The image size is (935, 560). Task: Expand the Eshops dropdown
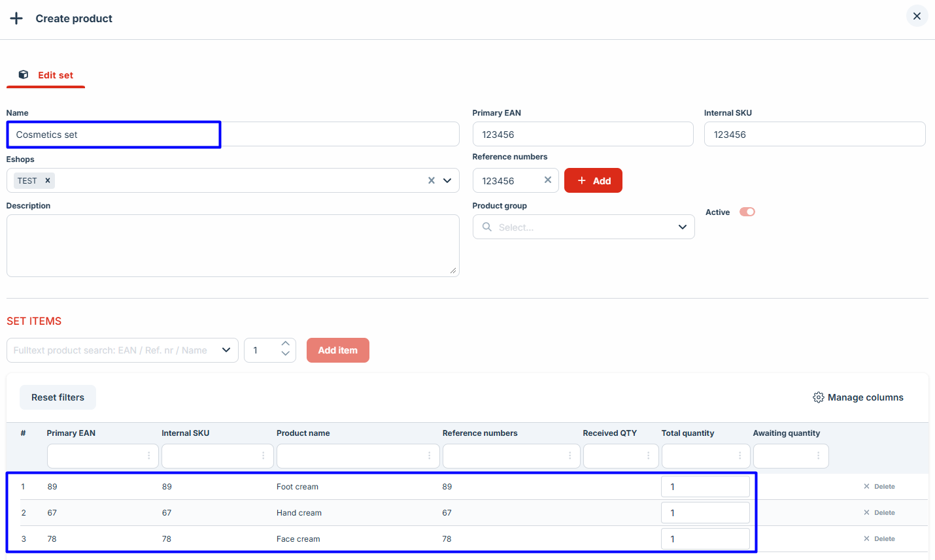pos(447,180)
